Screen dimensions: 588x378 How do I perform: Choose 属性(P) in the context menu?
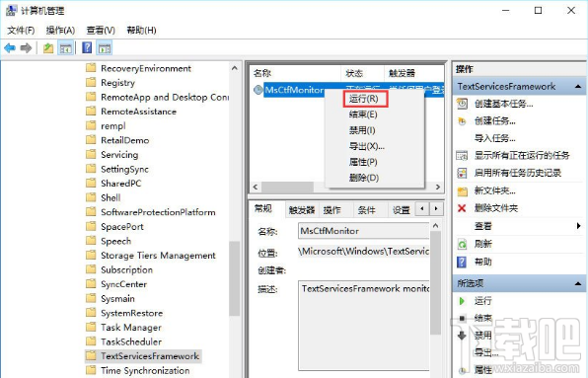pos(363,162)
